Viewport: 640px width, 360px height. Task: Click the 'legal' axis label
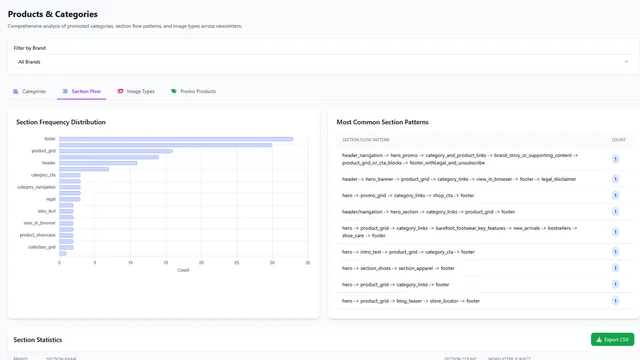pyautogui.click(x=51, y=199)
